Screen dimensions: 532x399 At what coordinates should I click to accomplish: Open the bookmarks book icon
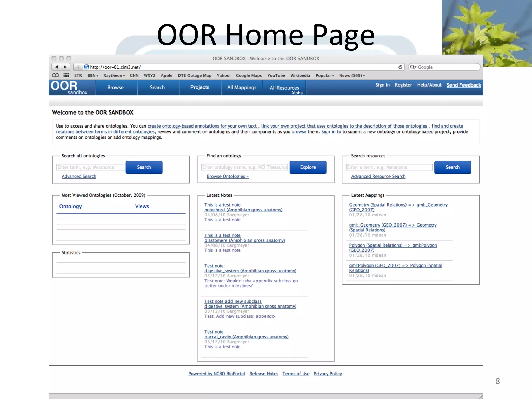(x=56, y=75)
